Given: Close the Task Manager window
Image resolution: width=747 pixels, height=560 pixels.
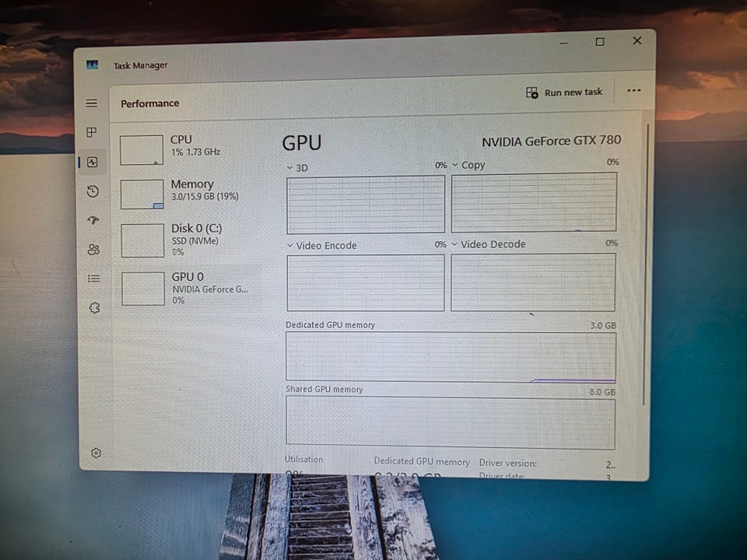Looking at the screenshot, I should coord(637,41).
